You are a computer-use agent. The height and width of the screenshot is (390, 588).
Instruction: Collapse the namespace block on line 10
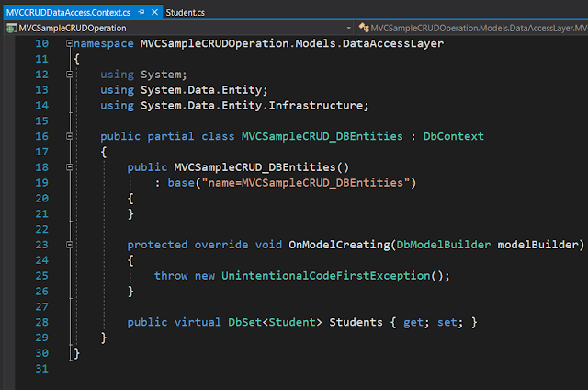[x=70, y=43]
